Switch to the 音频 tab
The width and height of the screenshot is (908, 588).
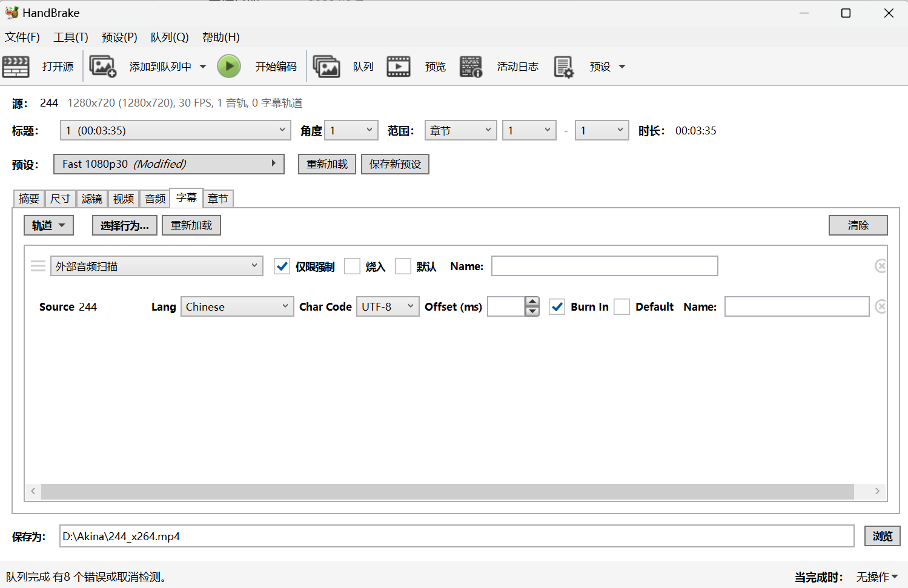coord(154,198)
